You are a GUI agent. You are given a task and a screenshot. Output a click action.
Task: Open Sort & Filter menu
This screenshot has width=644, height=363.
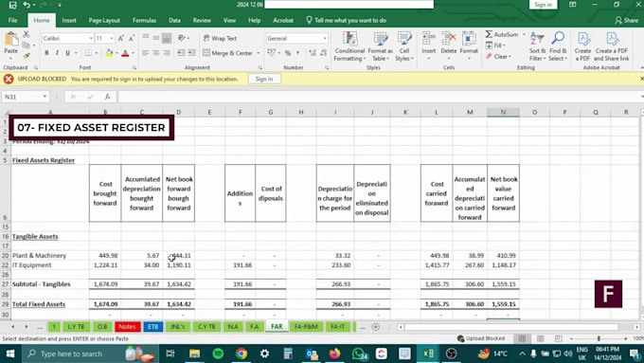tap(537, 46)
